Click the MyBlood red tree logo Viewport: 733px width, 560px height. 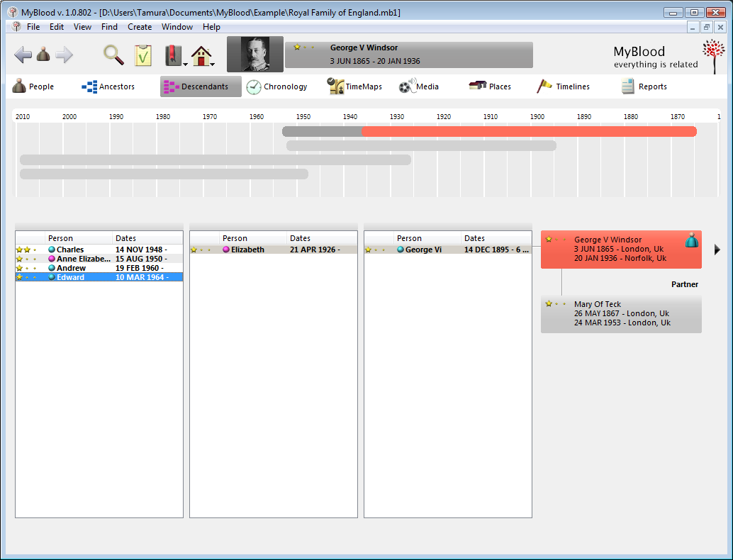714,56
